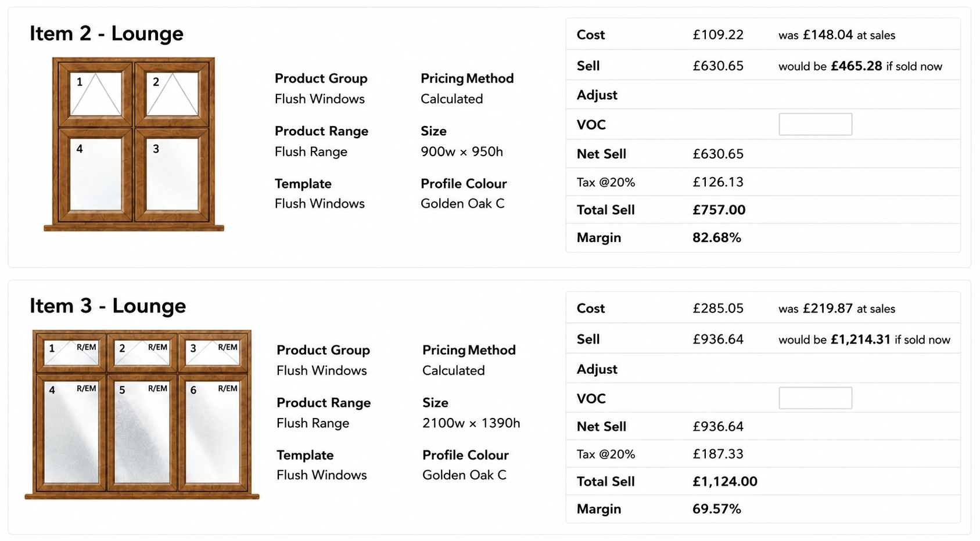Click the Item 3 - Lounge heading

(x=108, y=306)
